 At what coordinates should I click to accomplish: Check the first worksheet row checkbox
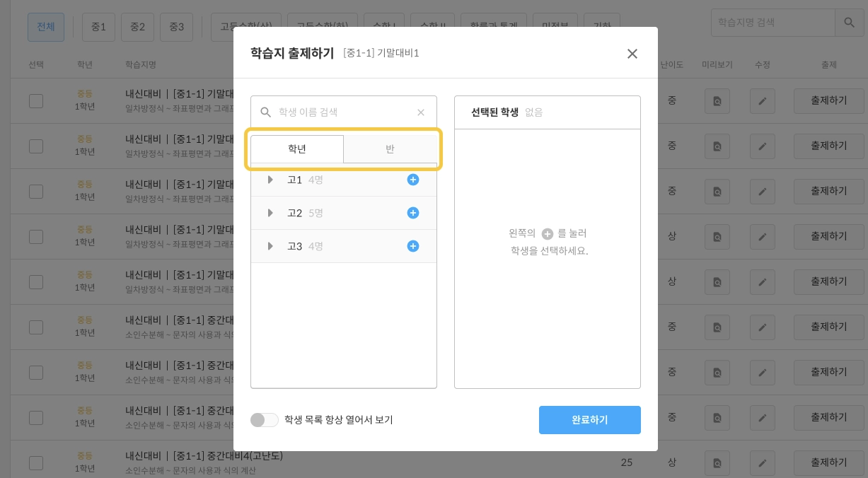pyautogui.click(x=36, y=101)
